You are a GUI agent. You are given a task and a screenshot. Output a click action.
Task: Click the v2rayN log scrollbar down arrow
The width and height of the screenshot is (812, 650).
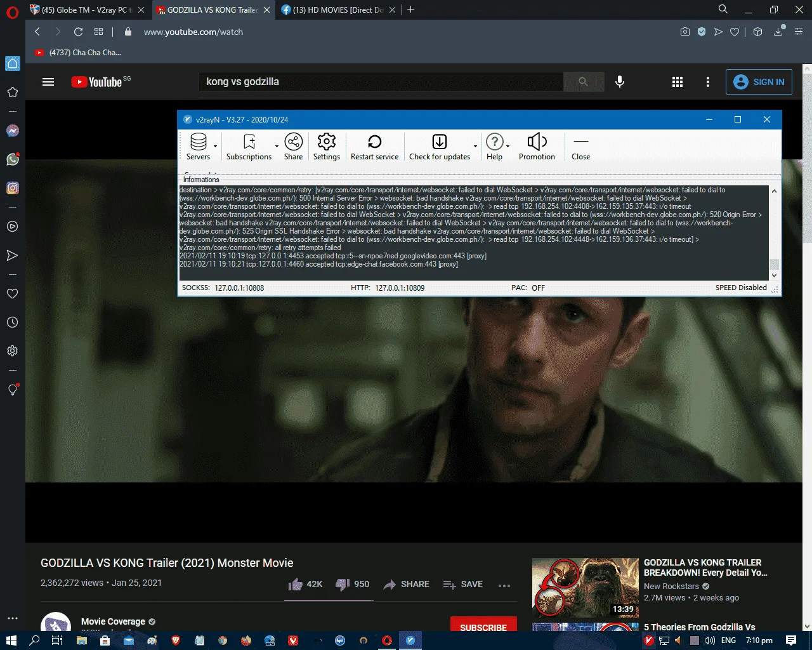[774, 275]
